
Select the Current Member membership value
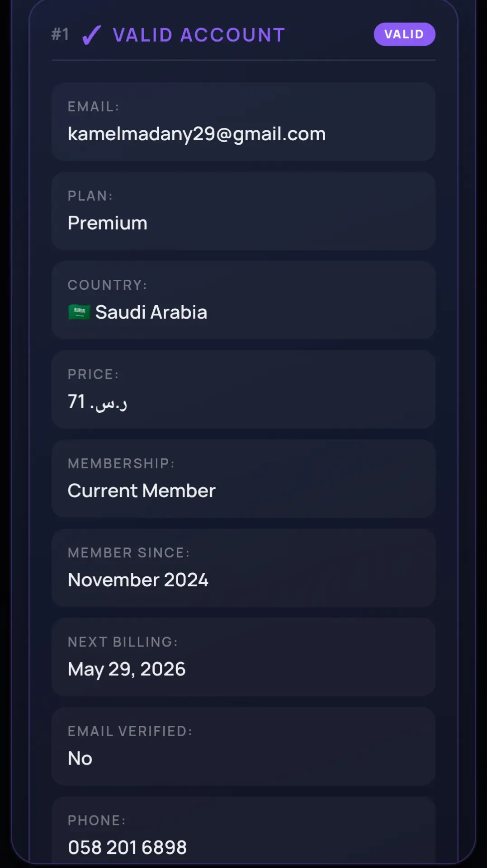pyautogui.click(x=142, y=491)
